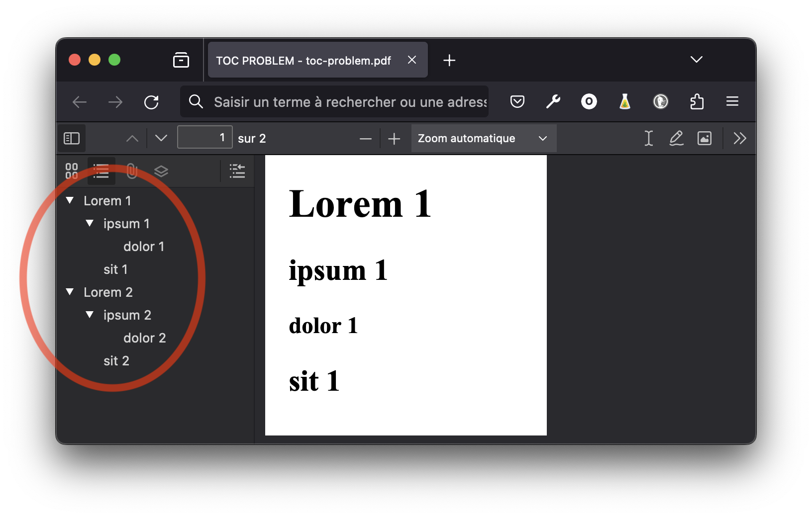The width and height of the screenshot is (812, 518).
Task: Add an image annotation
Action: pyautogui.click(x=705, y=138)
